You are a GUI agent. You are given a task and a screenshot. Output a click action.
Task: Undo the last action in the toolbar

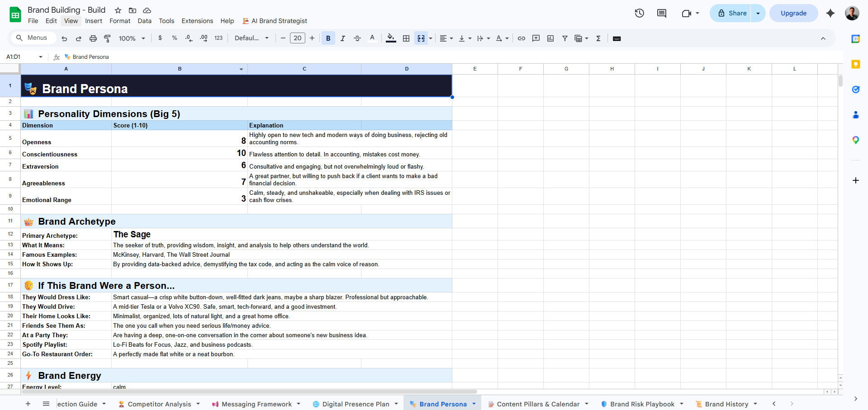pyautogui.click(x=64, y=38)
